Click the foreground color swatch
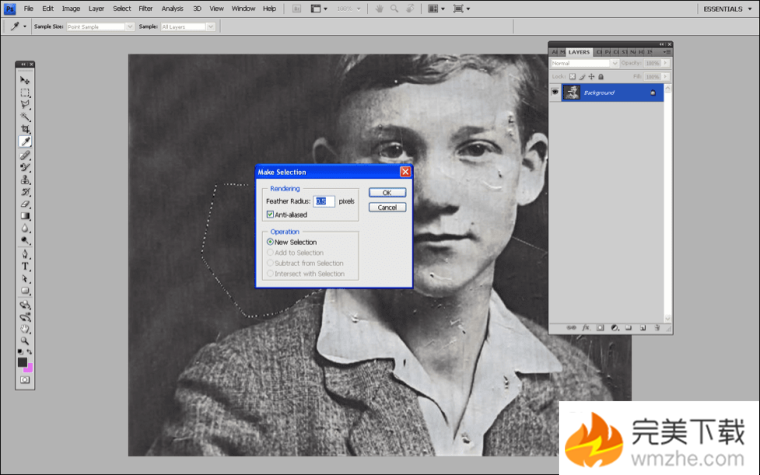Viewport: 760px width, 475px height. pos(22,362)
